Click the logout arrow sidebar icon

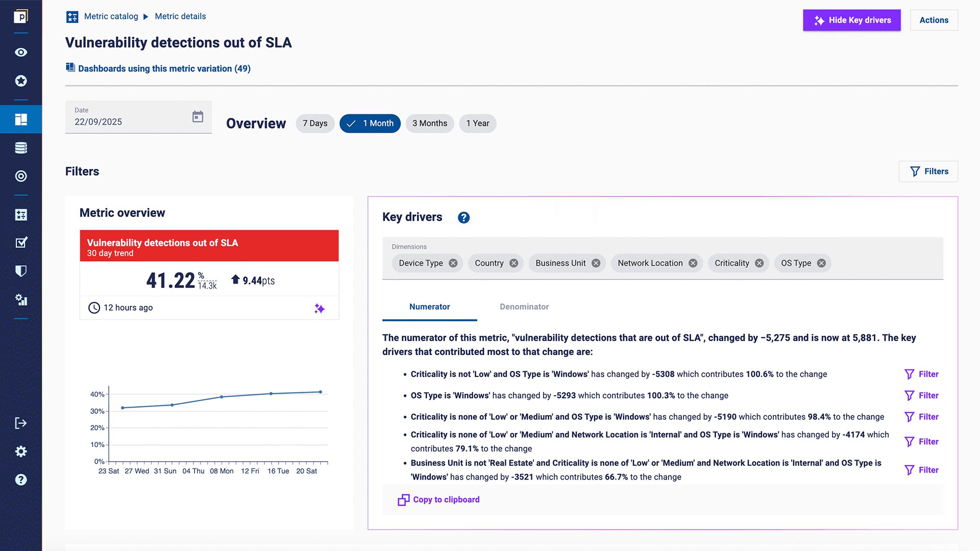click(x=21, y=423)
